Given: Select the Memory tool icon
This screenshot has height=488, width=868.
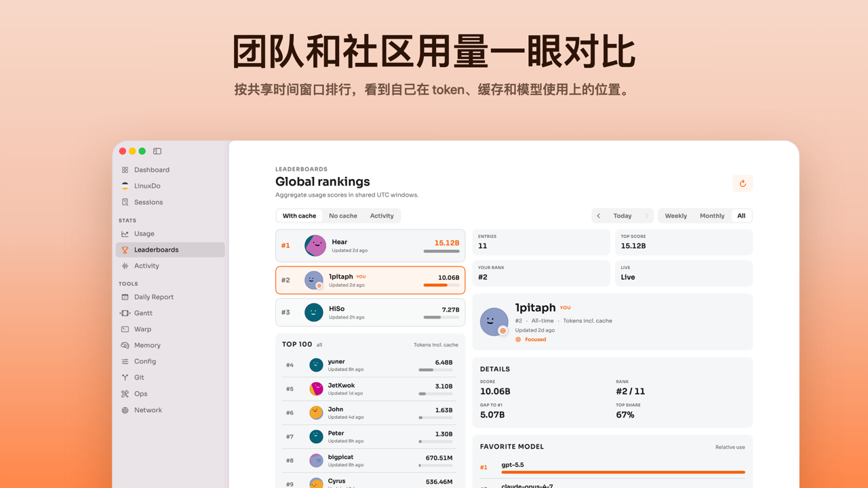Looking at the screenshot, I should pos(125,346).
